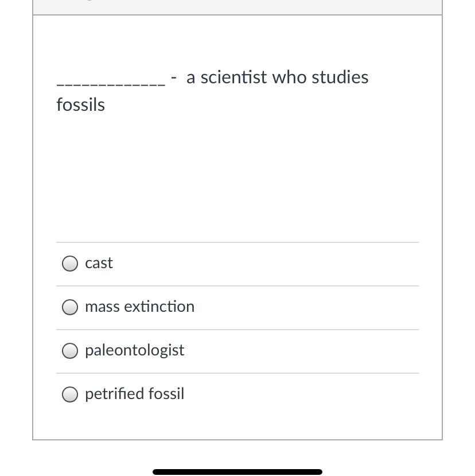Image resolution: width=475 pixels, height=476 pixels.
Task: Tap the home indicator bar at the bottom
Action: coord(237,472)
